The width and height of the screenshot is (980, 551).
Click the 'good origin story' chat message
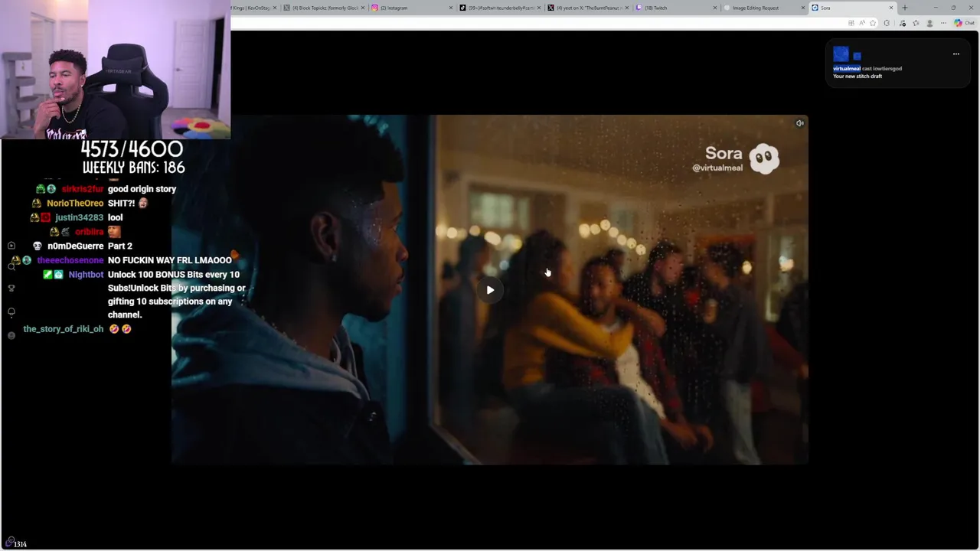click(x=142, y=189)
